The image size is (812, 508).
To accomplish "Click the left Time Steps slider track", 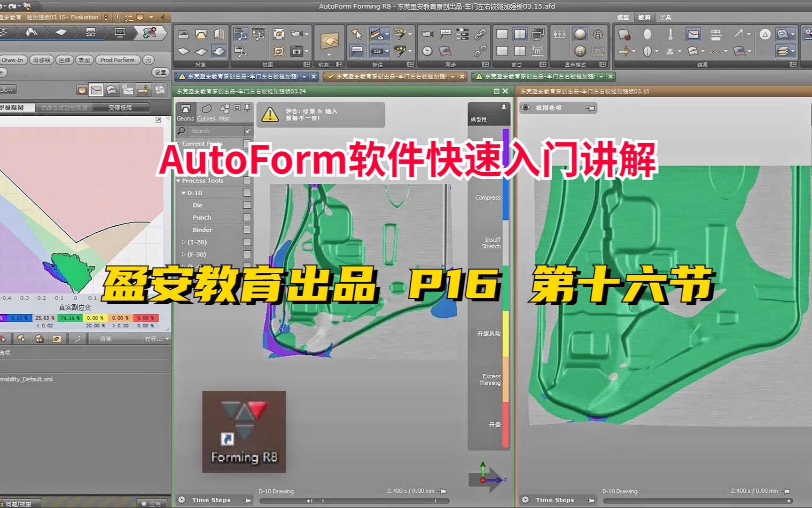I will click(354, 501).
